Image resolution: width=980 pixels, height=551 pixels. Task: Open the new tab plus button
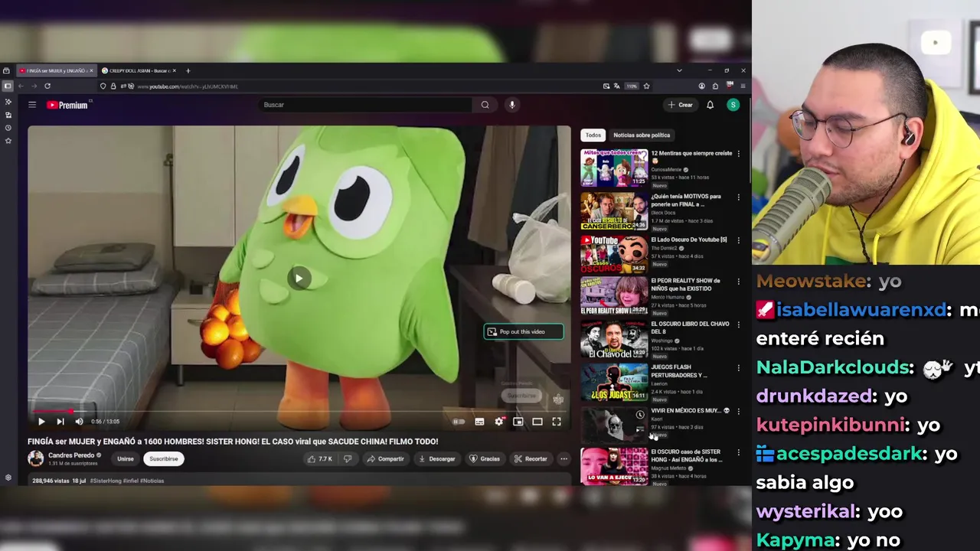188,70
